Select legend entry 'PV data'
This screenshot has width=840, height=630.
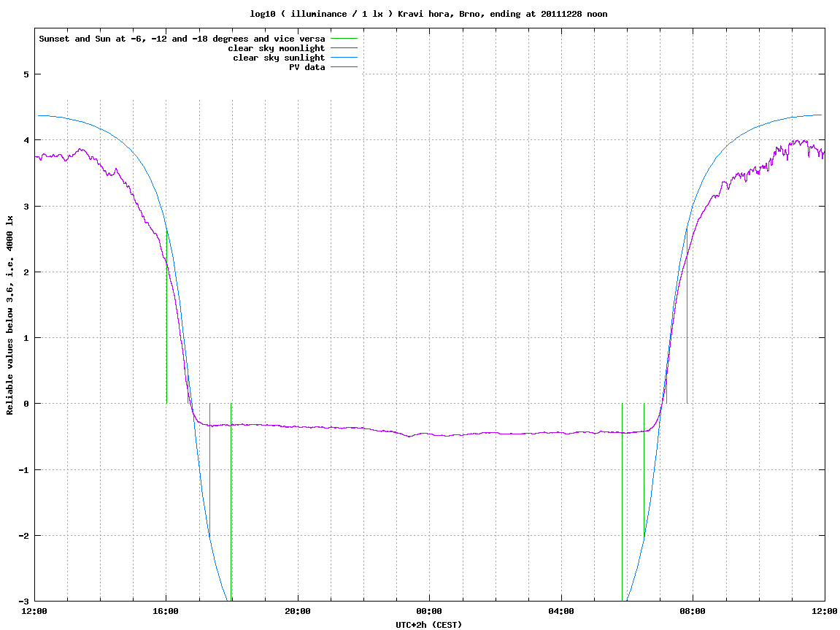[x=307, y=67]
